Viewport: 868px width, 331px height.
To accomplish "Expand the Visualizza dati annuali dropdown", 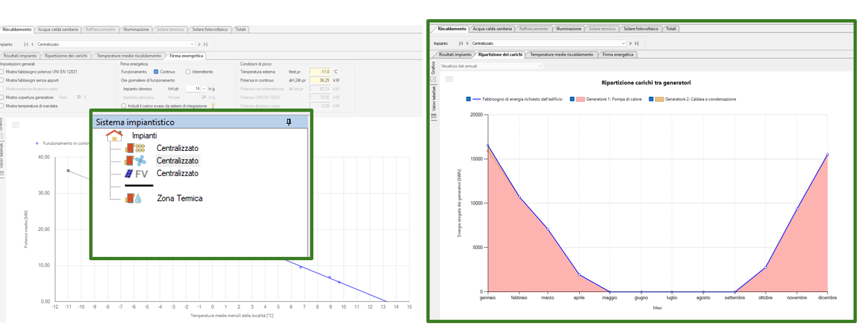I will pos(540,66).
